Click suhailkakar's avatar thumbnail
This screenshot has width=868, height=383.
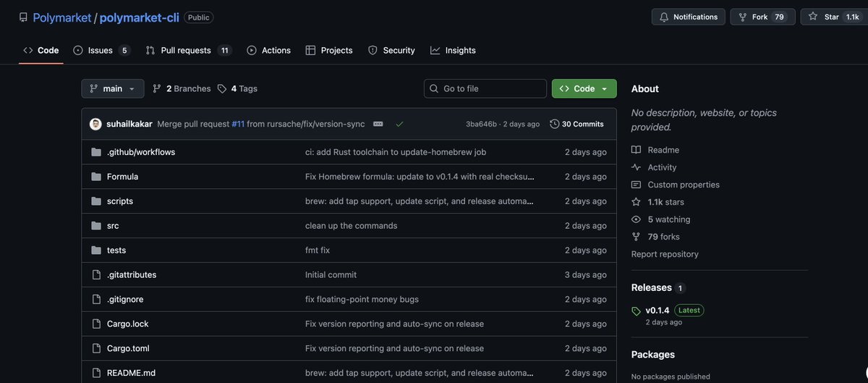click(95, 124)
